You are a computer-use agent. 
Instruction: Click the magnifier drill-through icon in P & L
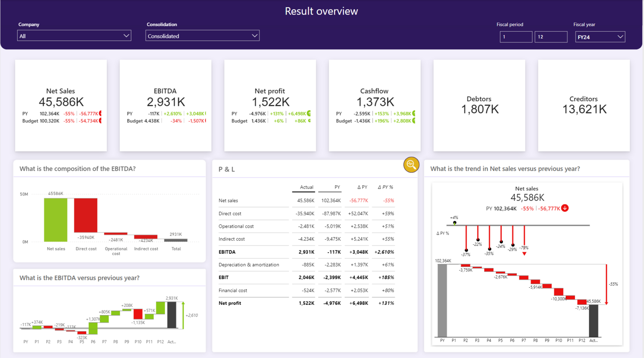(x=411, y=165)
